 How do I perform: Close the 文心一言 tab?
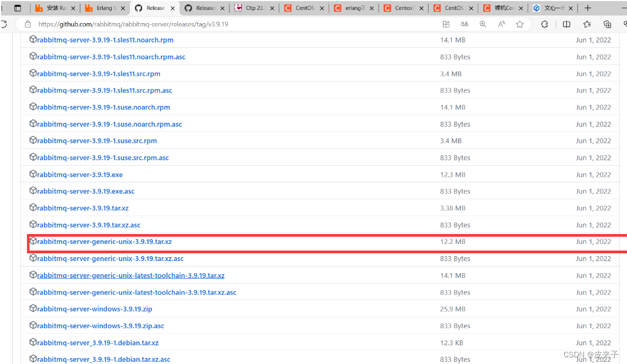[x=571, y=8]
